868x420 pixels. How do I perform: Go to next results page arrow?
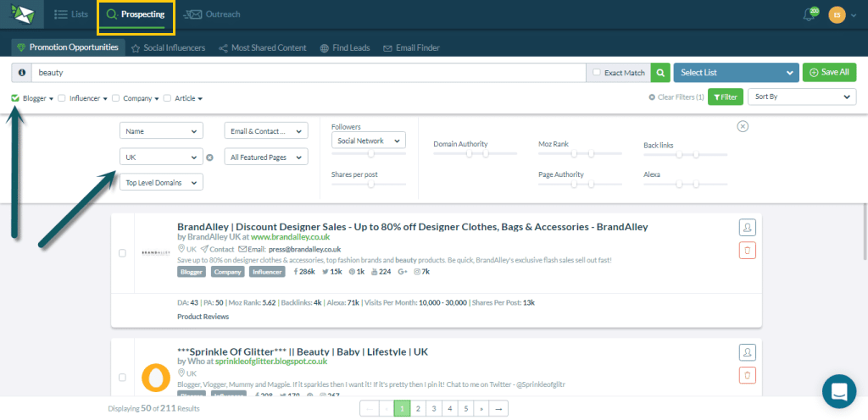click(481, 409)
